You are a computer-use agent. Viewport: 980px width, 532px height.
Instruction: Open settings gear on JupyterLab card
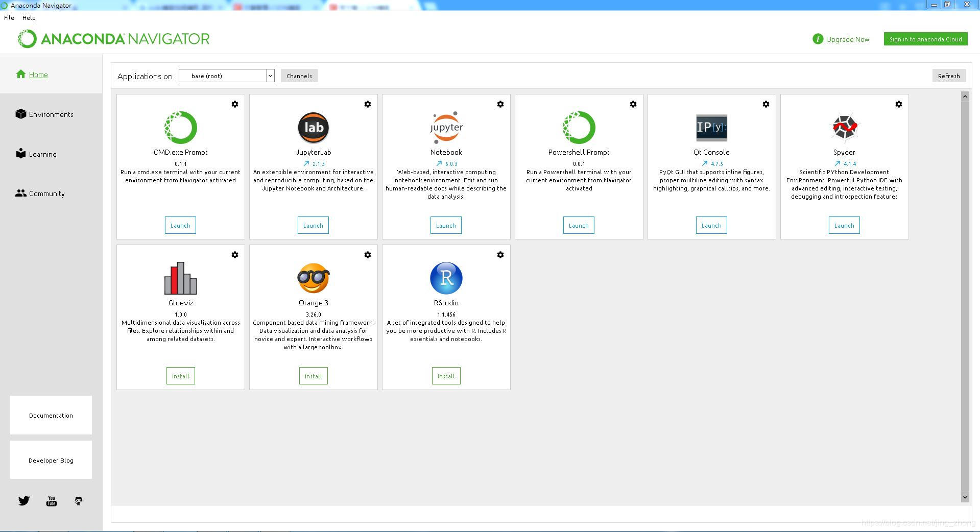368,104
